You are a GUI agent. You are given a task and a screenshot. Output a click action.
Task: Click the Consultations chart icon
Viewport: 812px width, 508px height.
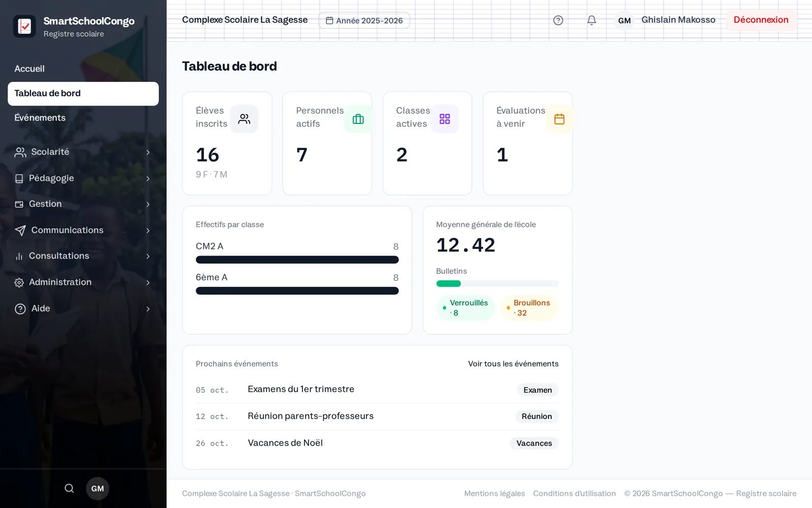(x=19, y=257)
